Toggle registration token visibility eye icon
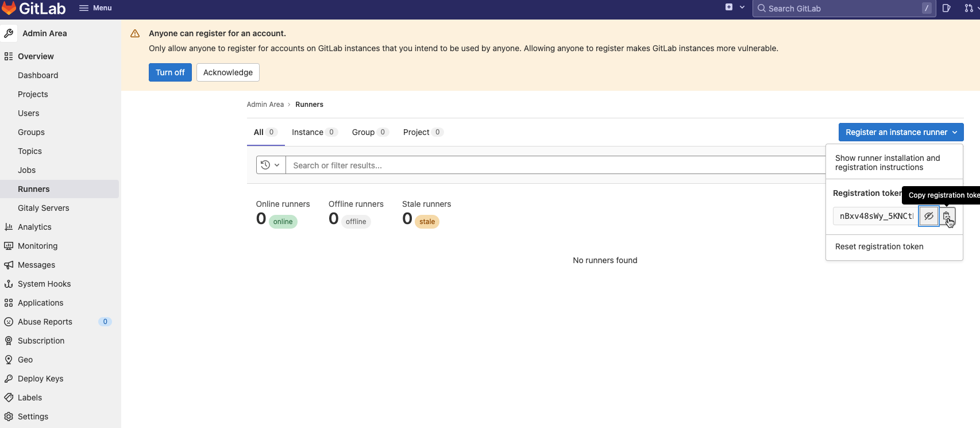980x428 pixels. point(928,216)
